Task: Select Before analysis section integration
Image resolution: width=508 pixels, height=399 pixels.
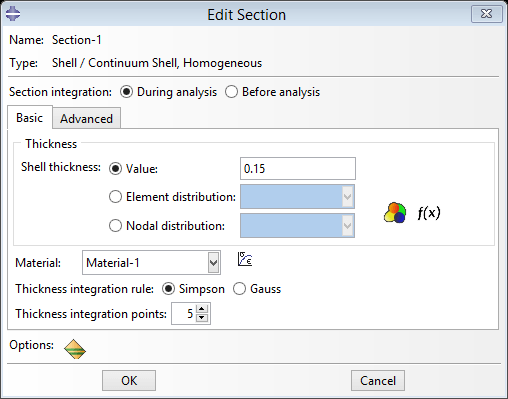Action: pos(231,92)
